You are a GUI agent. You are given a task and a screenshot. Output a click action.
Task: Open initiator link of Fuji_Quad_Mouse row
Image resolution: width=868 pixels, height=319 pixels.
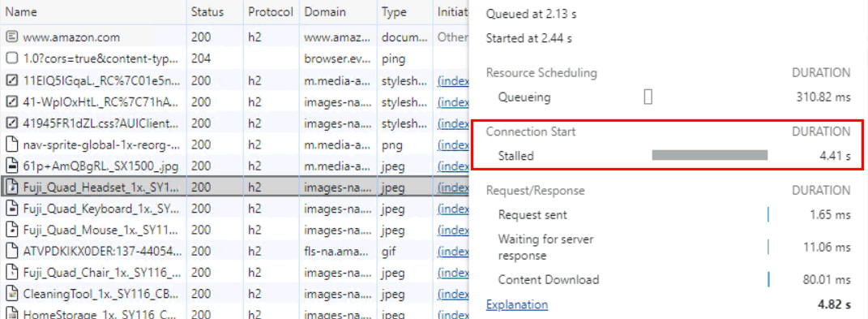[x=453, y=230]
